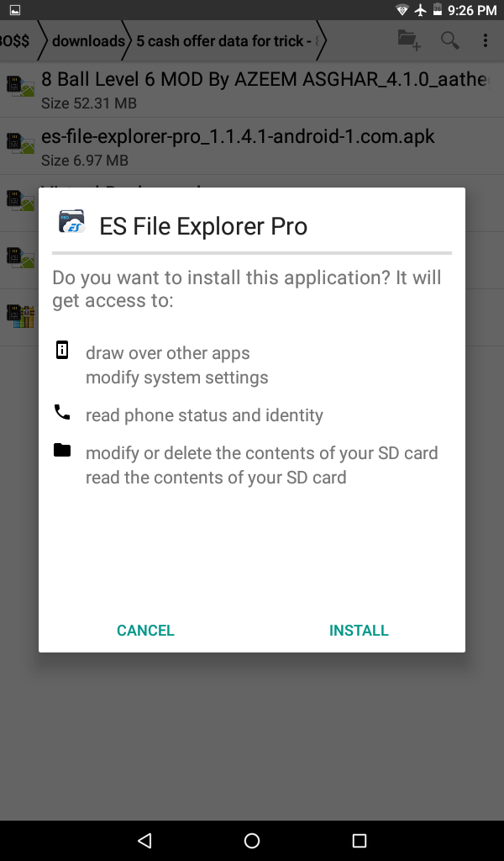Open the search magnifier icon

click(449, 40)
